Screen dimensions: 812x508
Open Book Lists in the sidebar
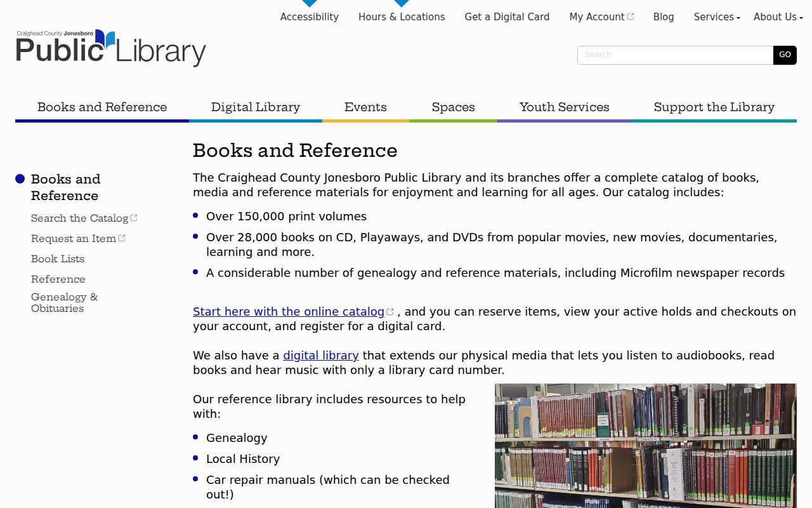coord(58,259)
